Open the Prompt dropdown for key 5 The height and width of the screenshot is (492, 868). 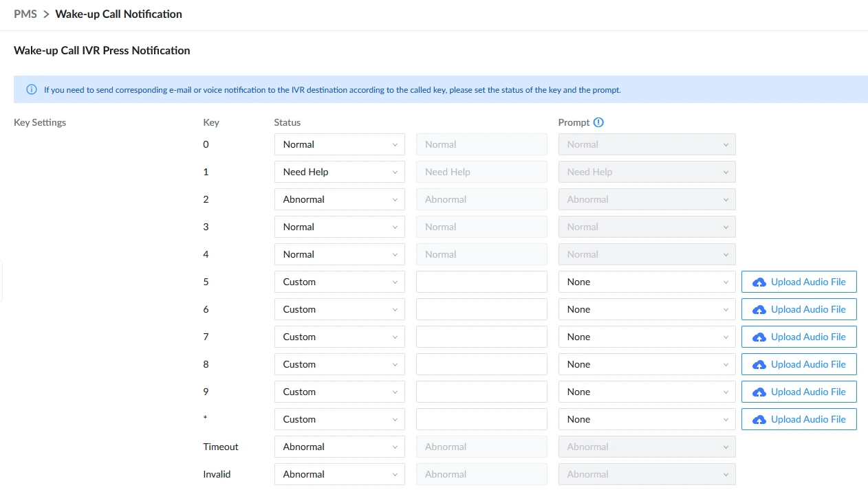click(647, 282)
